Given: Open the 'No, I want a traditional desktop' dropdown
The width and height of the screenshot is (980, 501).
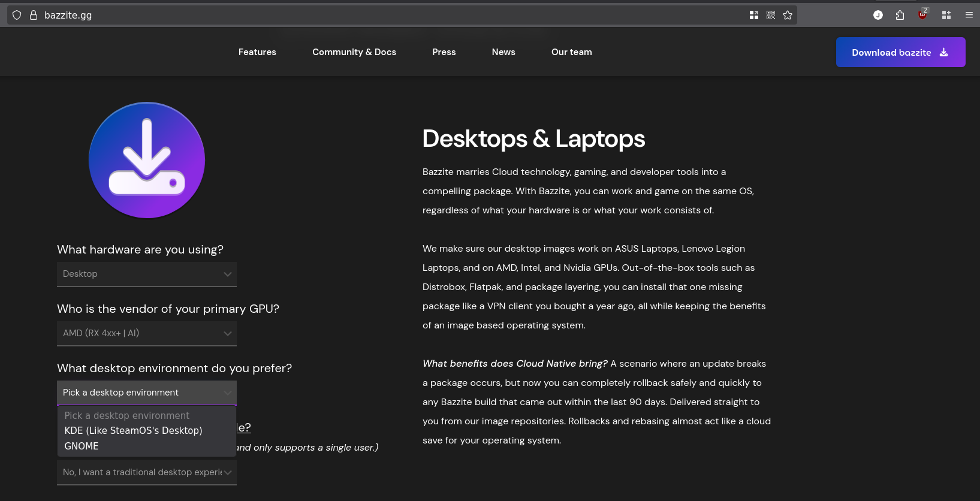Looking at the screenshot, I should [x=147, y=472].
